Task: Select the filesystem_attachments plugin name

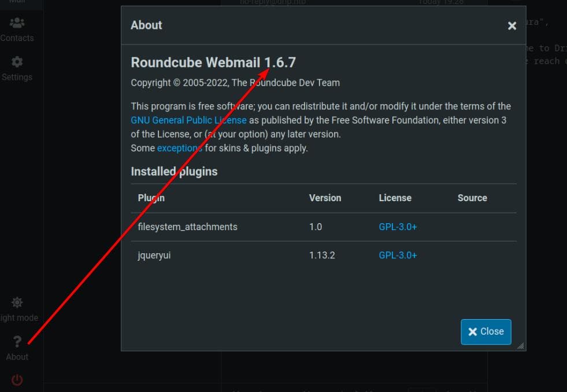Action: (x=187, y=227)
